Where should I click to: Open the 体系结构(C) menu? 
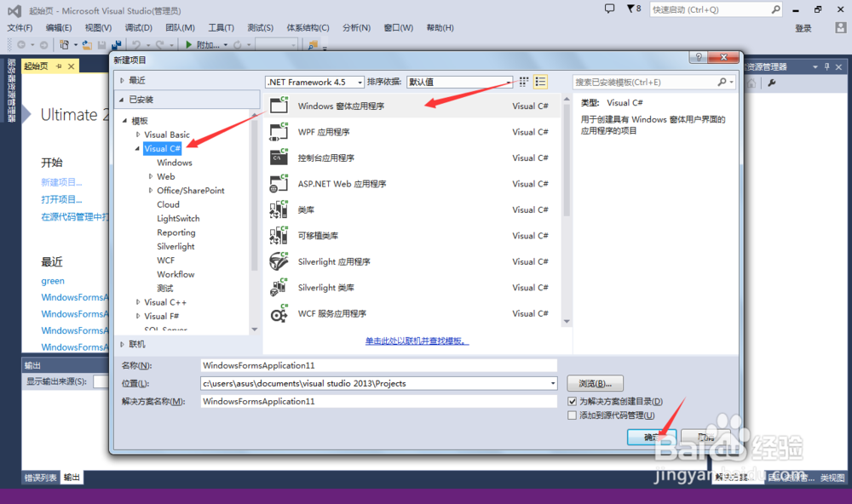[x=308, y=28]
